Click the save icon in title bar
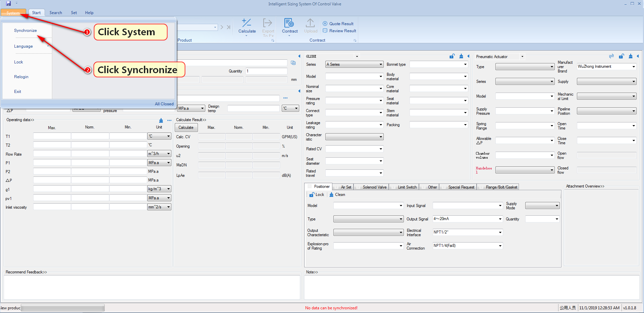Screen dimensions: 644x313 pyautogui.click(x=9, y=3)
